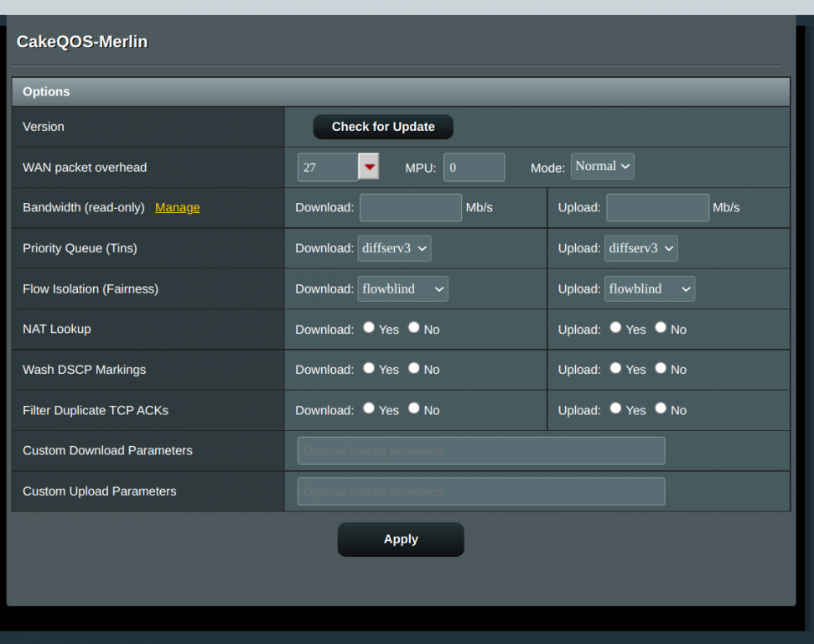Viewport: 814px width, 644px height.
Task: Click the MPU input field
Action: 474,167
